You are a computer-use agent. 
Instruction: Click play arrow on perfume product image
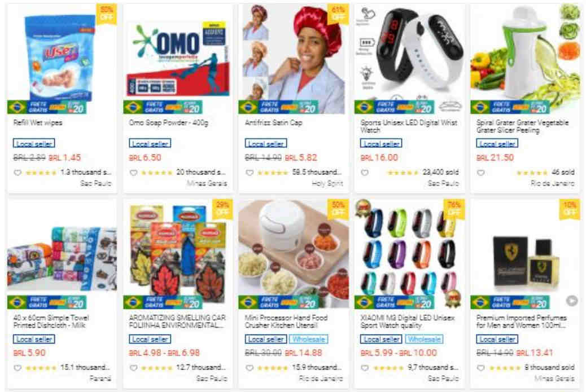[x=571, y=300]
